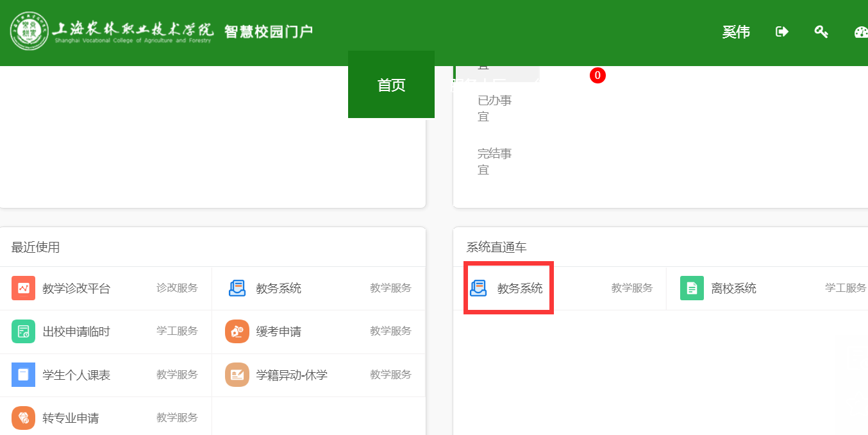Click the 教务系统 icon under 系统直通车
This screenshot has height=435, width=868.
tap(478, 288)
